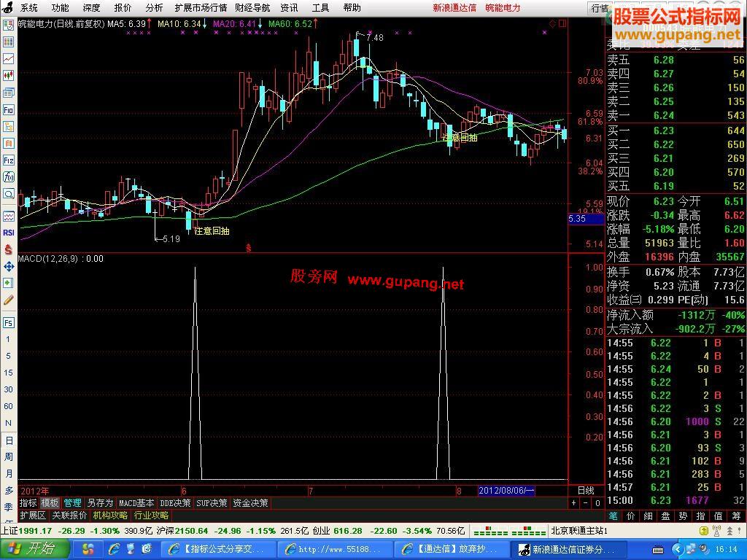Open the 行业攻略 tab
Screen dimensions: 747x560
pos(152,516)
